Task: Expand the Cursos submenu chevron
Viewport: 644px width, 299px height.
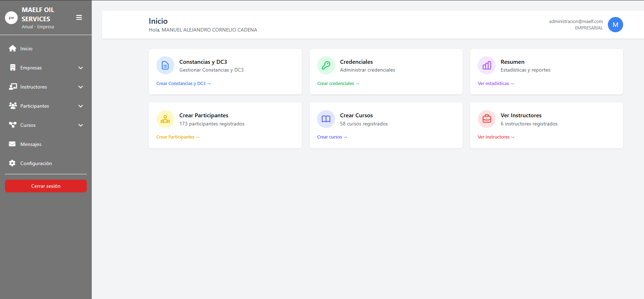Action: tap(81, 125)
